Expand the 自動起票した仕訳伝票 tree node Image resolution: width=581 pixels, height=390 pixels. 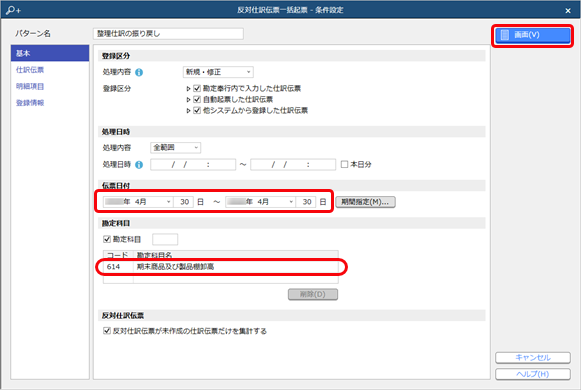click(188, 100)
